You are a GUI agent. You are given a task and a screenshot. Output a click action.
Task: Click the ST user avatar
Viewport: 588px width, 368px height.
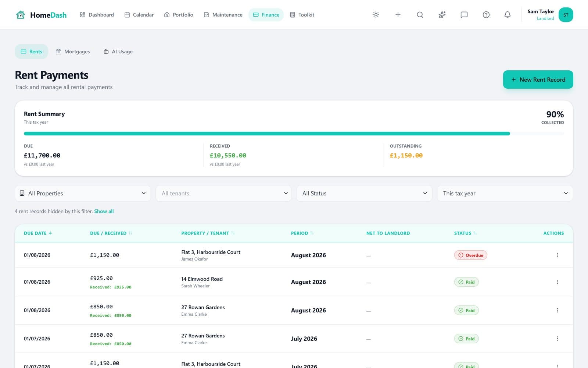[x=566, y=15]
